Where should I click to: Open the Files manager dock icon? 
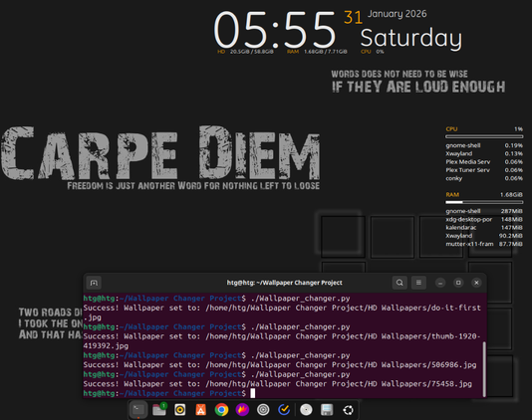(x=159, y=410)
